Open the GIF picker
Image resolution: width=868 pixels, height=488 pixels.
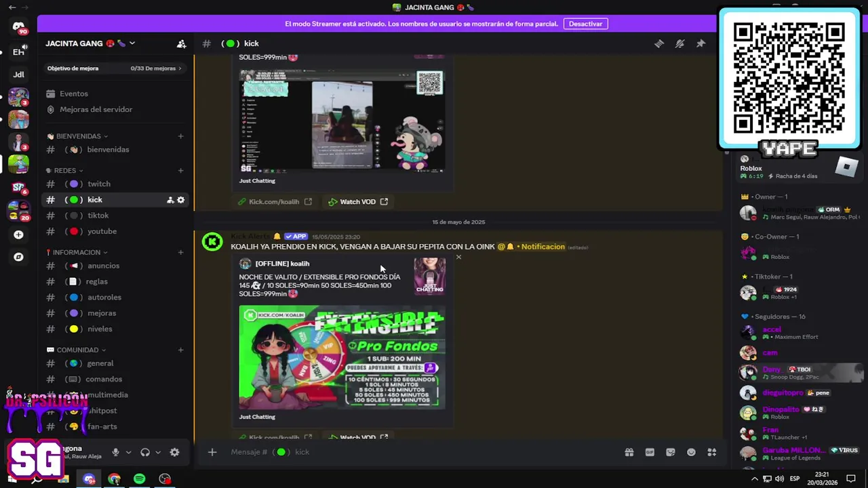pos(650,452)
